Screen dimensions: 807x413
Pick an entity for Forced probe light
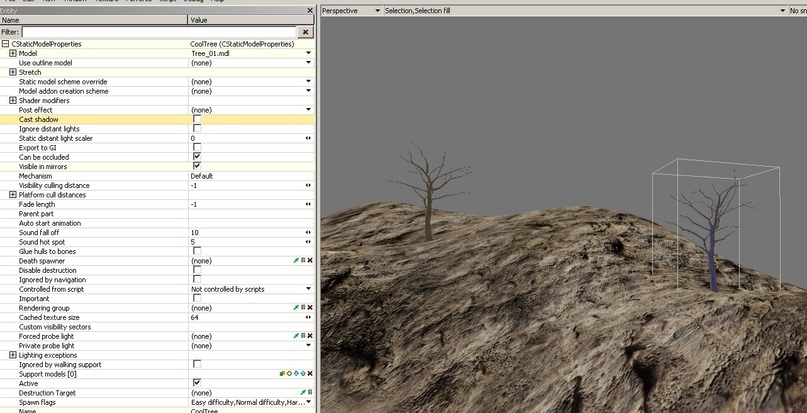click(x=296, y=336)
